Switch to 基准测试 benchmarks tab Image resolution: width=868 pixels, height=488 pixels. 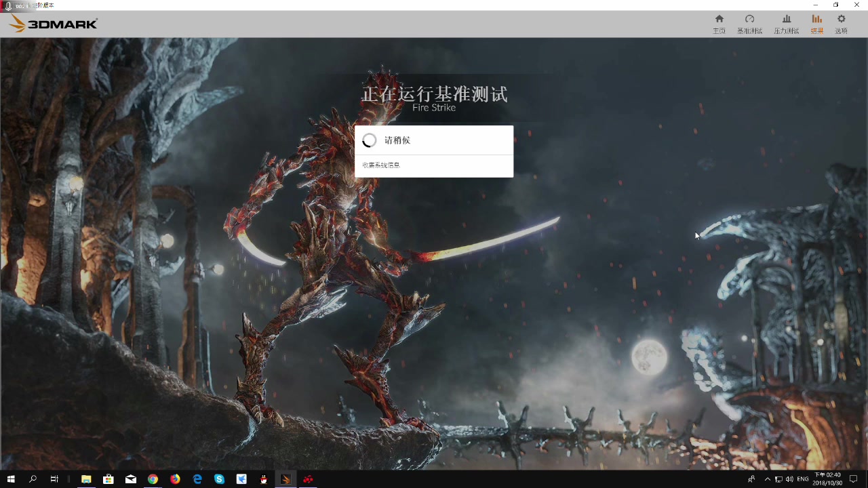click(749, 24)
